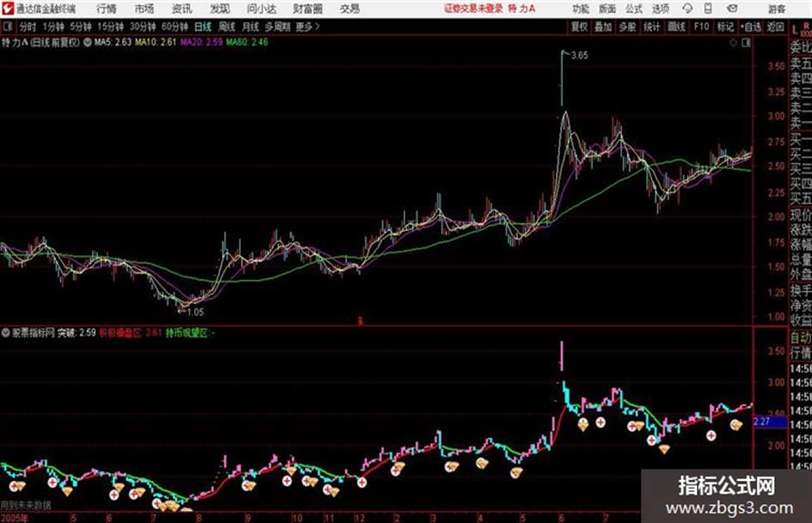Click the MA10: 2.61 value label
Viewport: 812px width, 523px height.
(156, 42)
